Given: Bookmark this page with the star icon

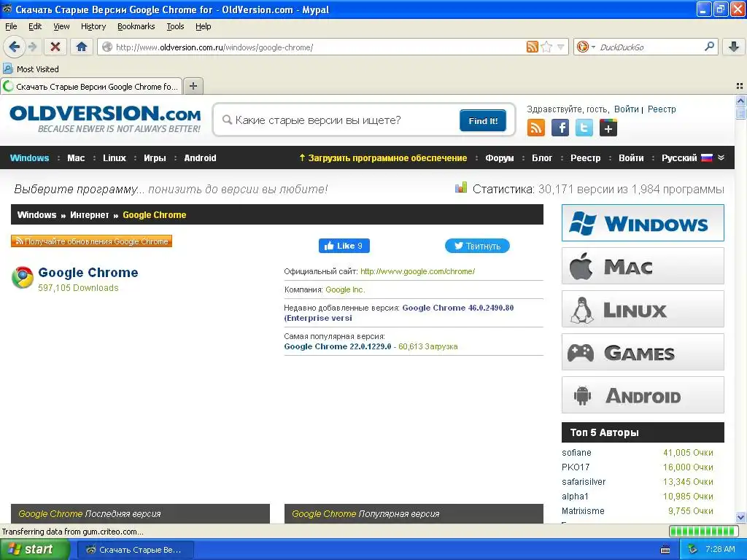Looking at the screenshot, I should click(x=546, y=47).
